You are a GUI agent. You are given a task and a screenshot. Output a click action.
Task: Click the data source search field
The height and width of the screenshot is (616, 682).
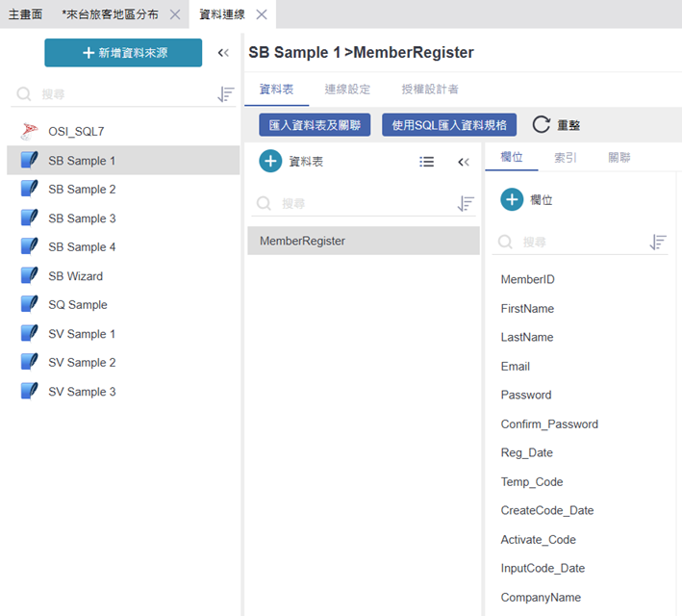[x=115, y=94]
